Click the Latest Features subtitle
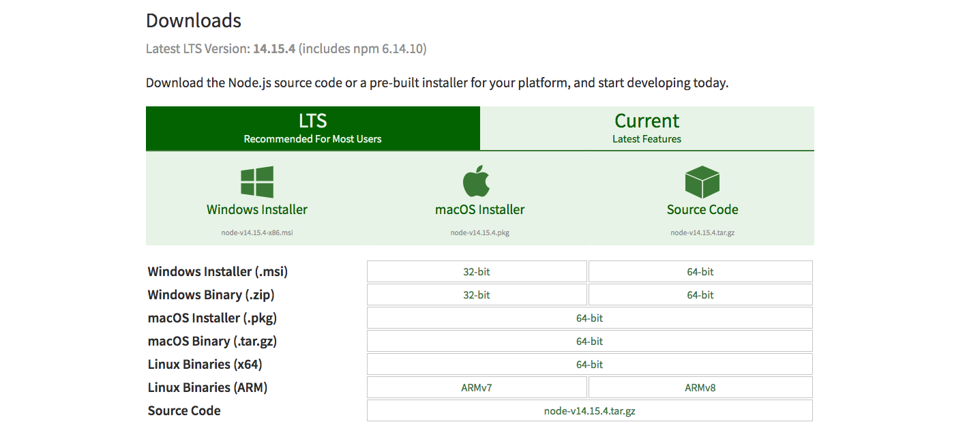Image resolution: width=980 pixels, height=437 pixels. 647,139
